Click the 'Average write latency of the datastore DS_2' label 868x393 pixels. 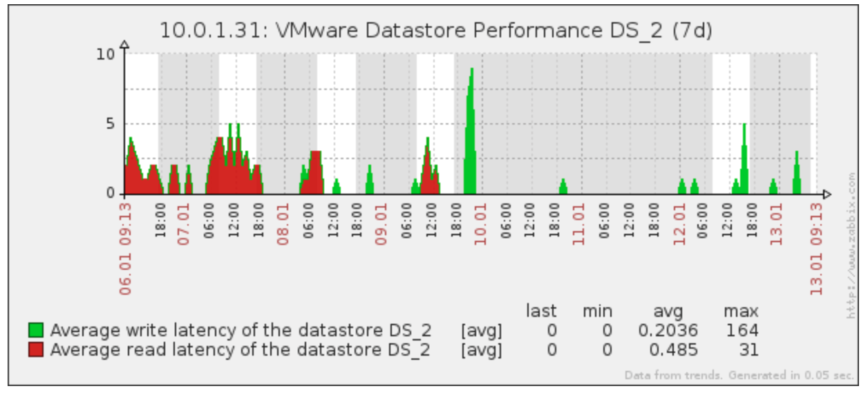pos(241,330)
